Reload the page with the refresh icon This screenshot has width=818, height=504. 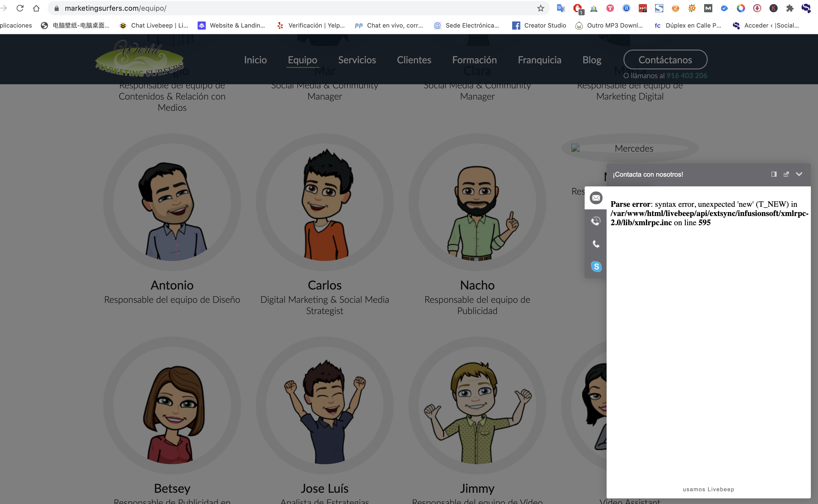(x=20, y=8)
